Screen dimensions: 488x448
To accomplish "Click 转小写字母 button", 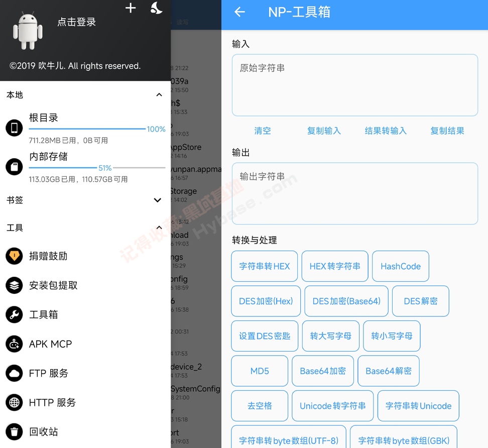I will pyautogui.click(x=392, y=336).
